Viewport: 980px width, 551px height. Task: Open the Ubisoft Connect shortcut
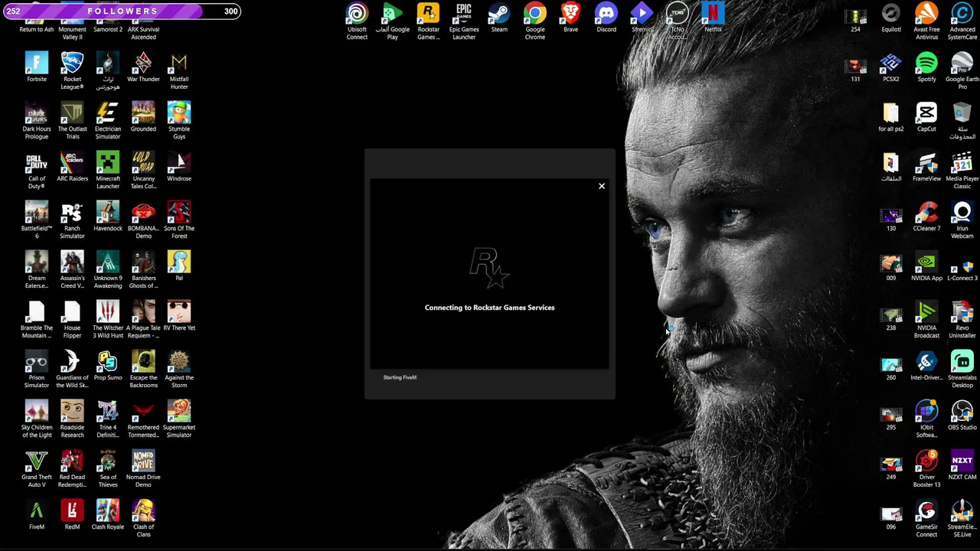click(357, 21)
